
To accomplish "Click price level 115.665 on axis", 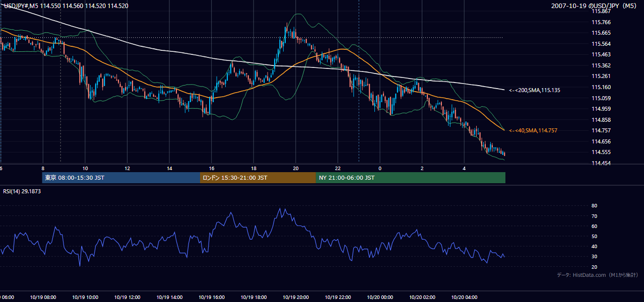I will (600, 33).
